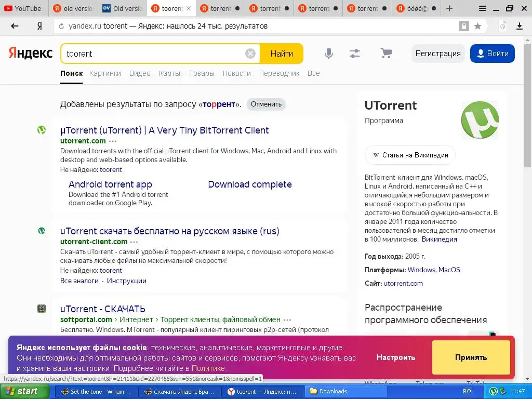Screen dimensions: 532x399
Task: Open options dots next to utorrent-client.com
Action: tap(134, 242)
